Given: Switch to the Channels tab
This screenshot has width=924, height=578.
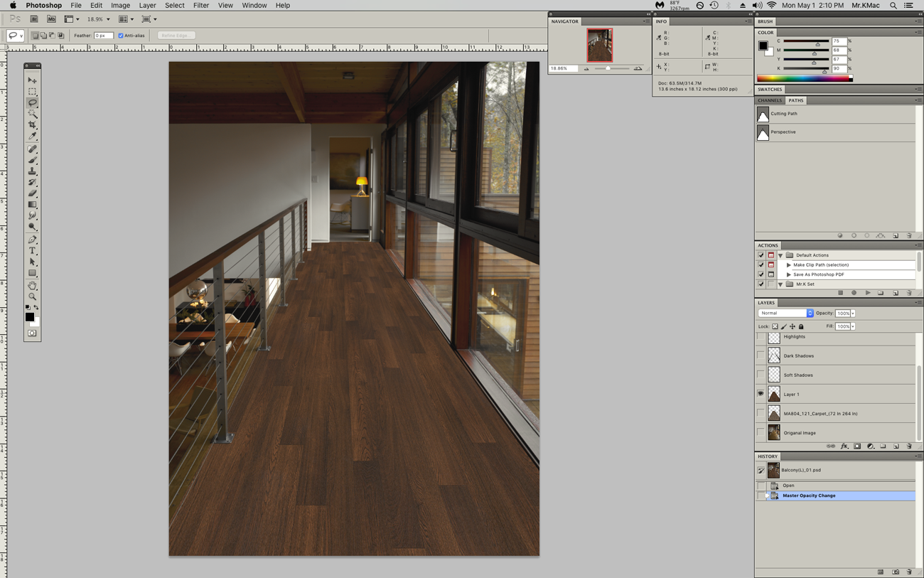Looking at the screenshot, I should 769,101.
